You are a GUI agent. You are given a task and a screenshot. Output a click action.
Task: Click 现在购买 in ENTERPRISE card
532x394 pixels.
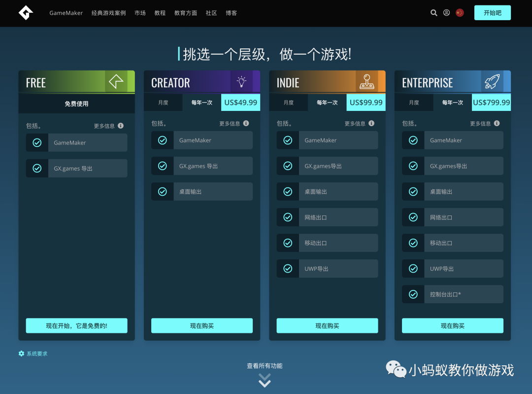pos(453,326)
